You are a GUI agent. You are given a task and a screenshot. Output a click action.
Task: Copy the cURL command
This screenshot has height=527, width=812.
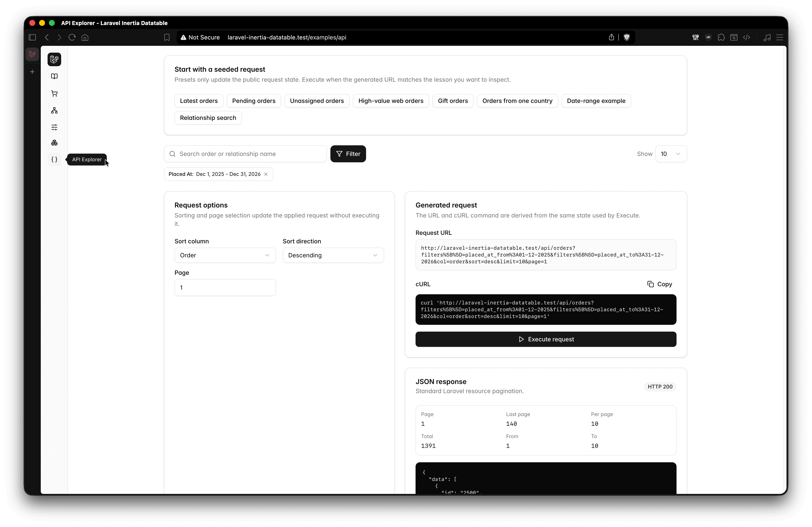tap(660, 284)
